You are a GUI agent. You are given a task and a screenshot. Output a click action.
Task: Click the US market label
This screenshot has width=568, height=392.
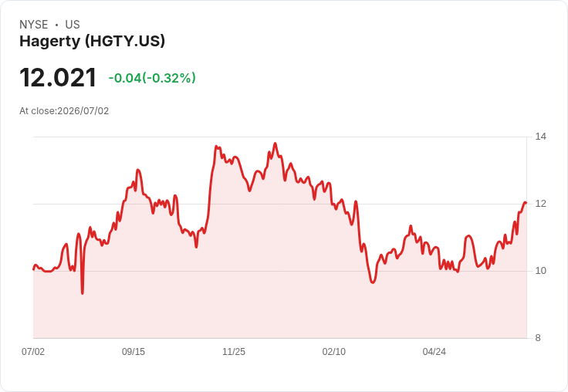pyautogui.click(x=73, y=25)
